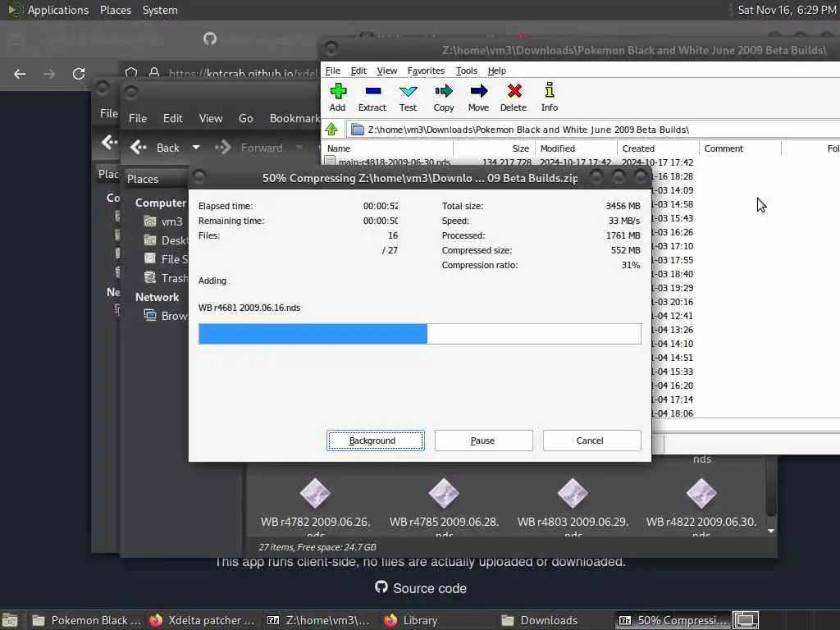Click the Info toolbar icon in 7-Zip

pyautogui.click(x=549, y=97)
